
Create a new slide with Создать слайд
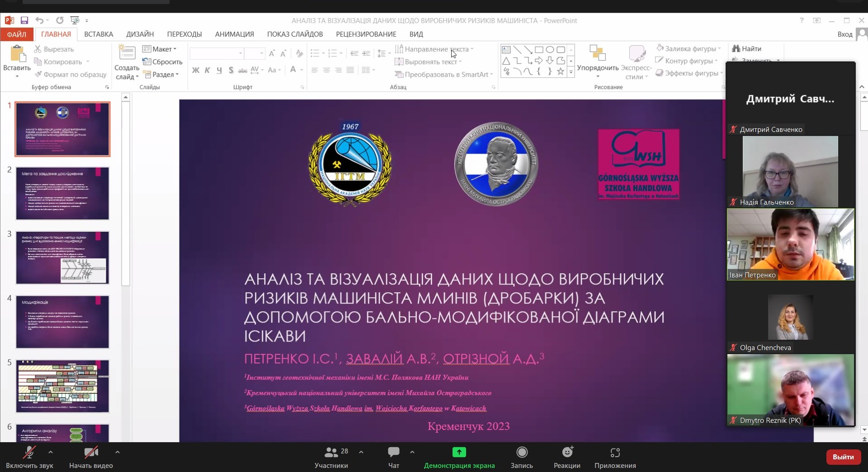coord(127,62)
